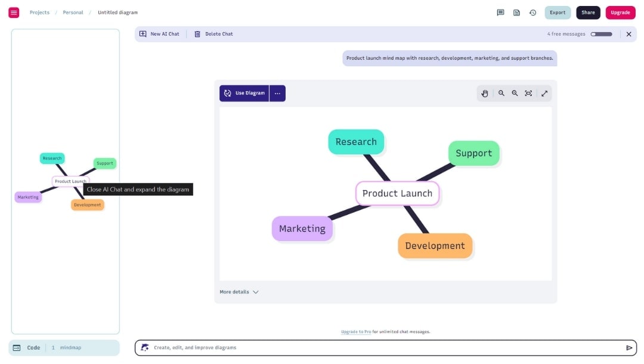Viewport: 644px width, 364px height.
Task: Expand diagram preview to fullscreen
Action: (544, 93)
